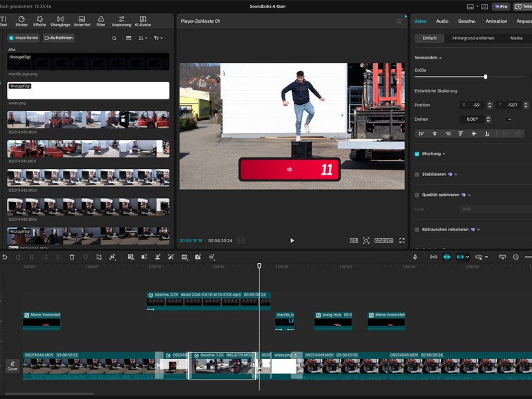
Task: Click the Voll preview quality button
Action: click(x=354, y=240)
